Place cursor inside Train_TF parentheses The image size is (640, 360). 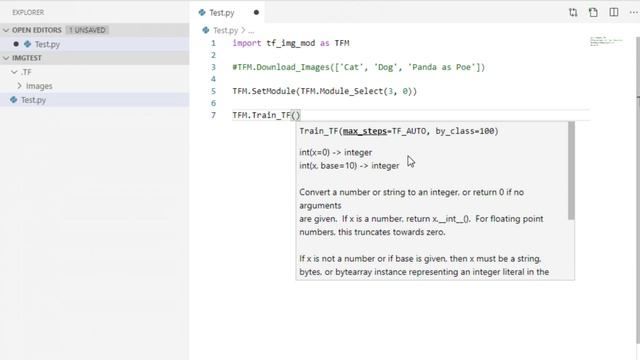point(296,115)
